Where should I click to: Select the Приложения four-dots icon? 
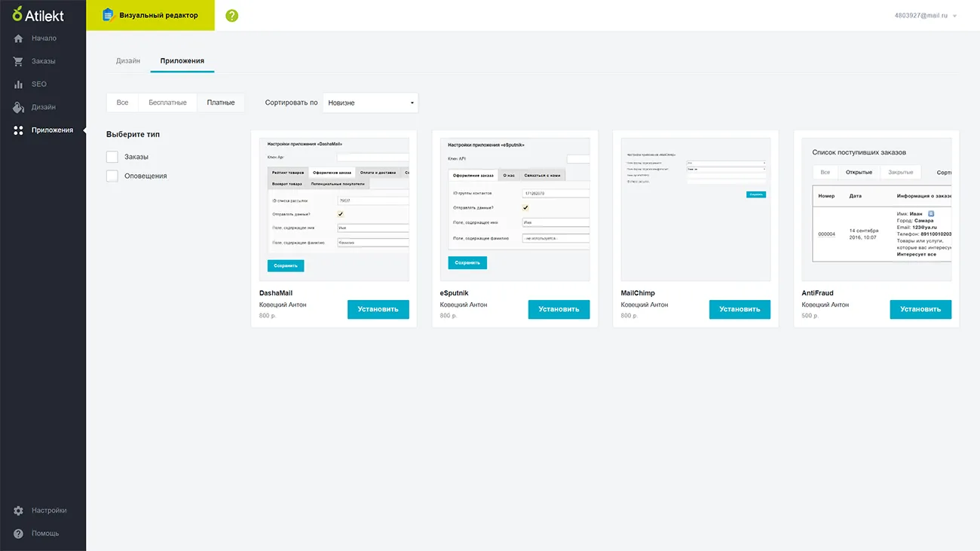19,130
